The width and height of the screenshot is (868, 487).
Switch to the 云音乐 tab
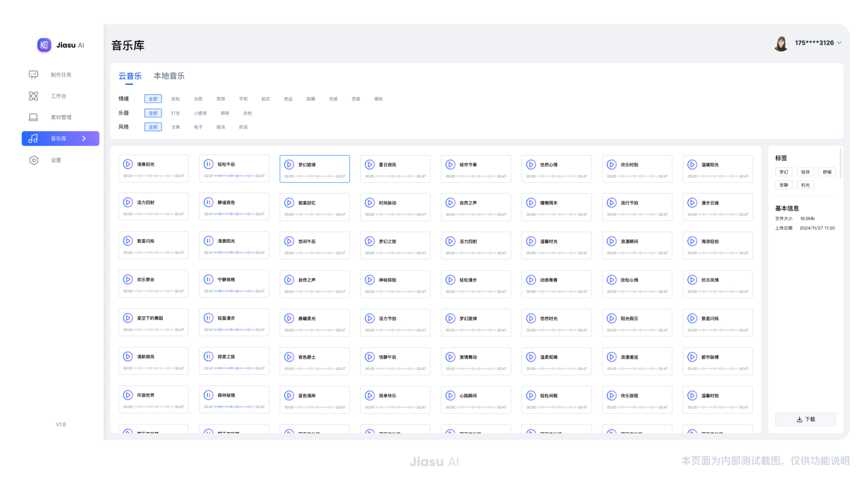coord(130,76)
